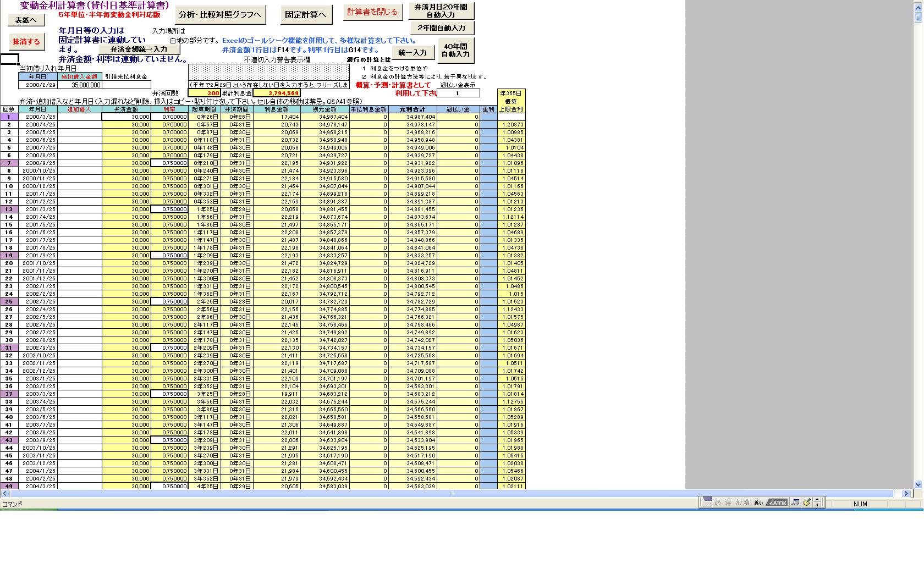Select the 弁済金額 cell in row 1
The height and width of the screenshot is (563, 924).
click(126, 117)
